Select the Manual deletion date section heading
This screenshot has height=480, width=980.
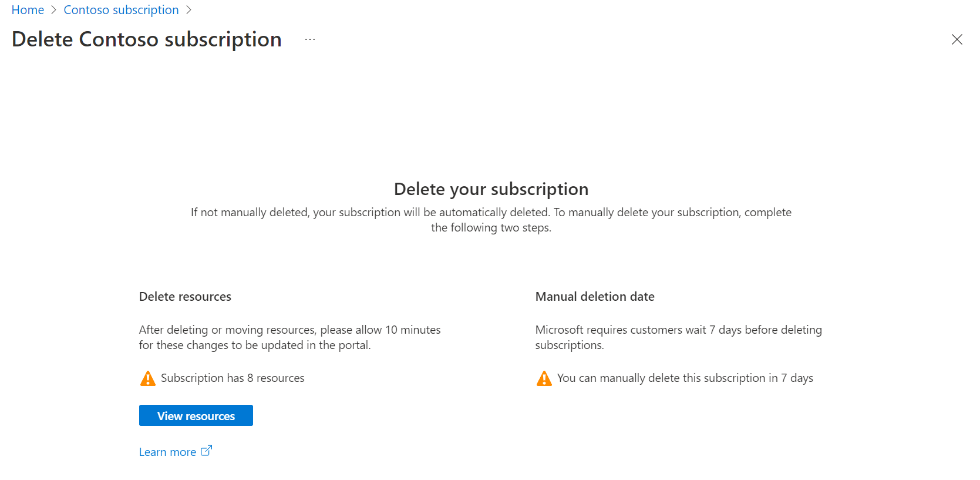tap(595, 297)
